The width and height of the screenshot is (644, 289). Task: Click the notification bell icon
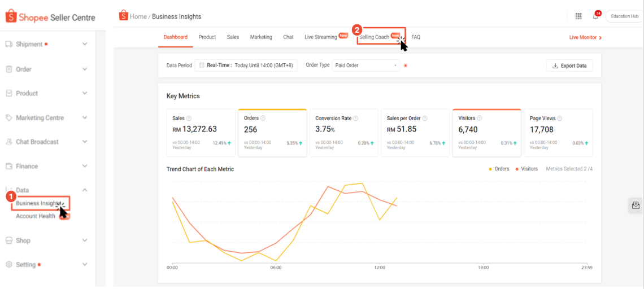[x=595, y=16]
